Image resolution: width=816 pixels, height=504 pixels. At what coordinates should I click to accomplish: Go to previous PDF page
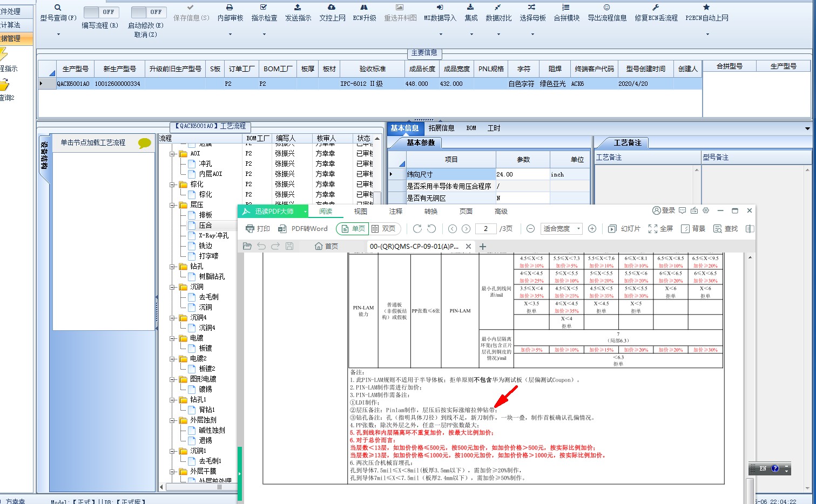click(x=453, y=229)
